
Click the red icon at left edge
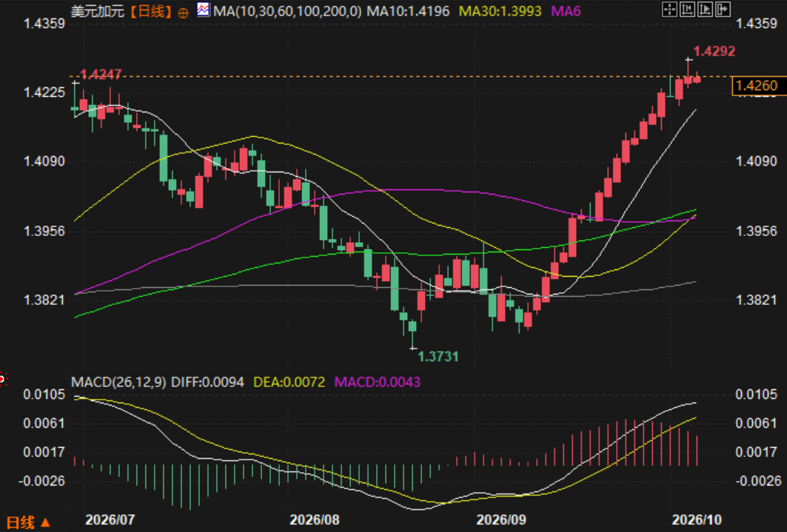tap(2, 379)
